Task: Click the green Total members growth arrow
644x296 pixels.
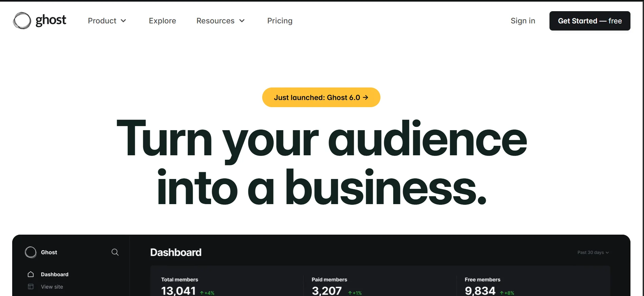Action: tap(202, 293)
